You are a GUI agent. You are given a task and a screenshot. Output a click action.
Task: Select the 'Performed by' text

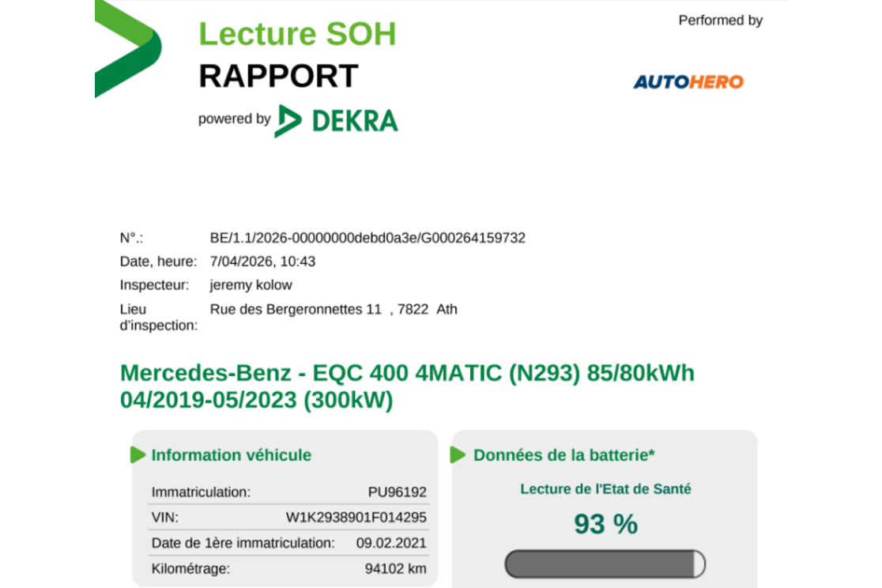(721, 21)
